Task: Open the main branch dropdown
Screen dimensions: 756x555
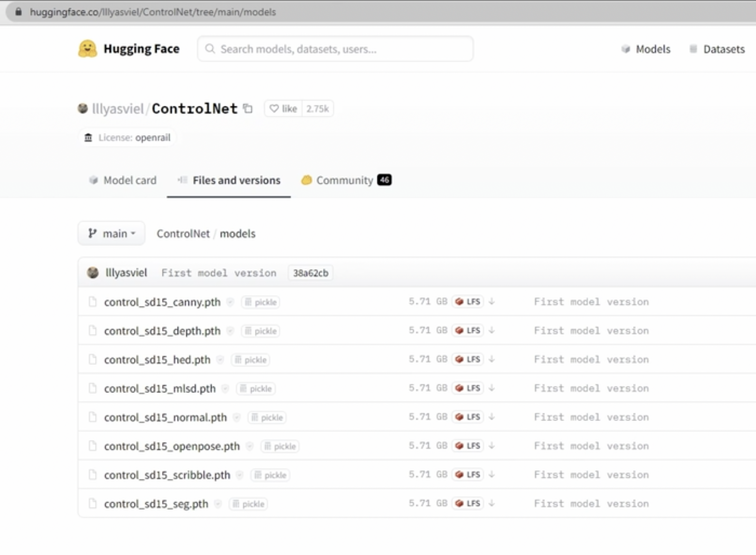Action: point(111,233)
